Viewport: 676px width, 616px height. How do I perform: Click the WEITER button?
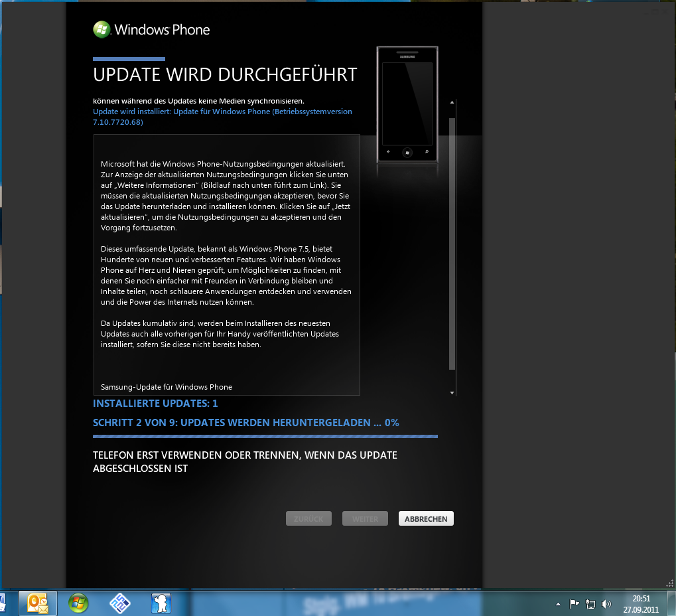(365, 518)
